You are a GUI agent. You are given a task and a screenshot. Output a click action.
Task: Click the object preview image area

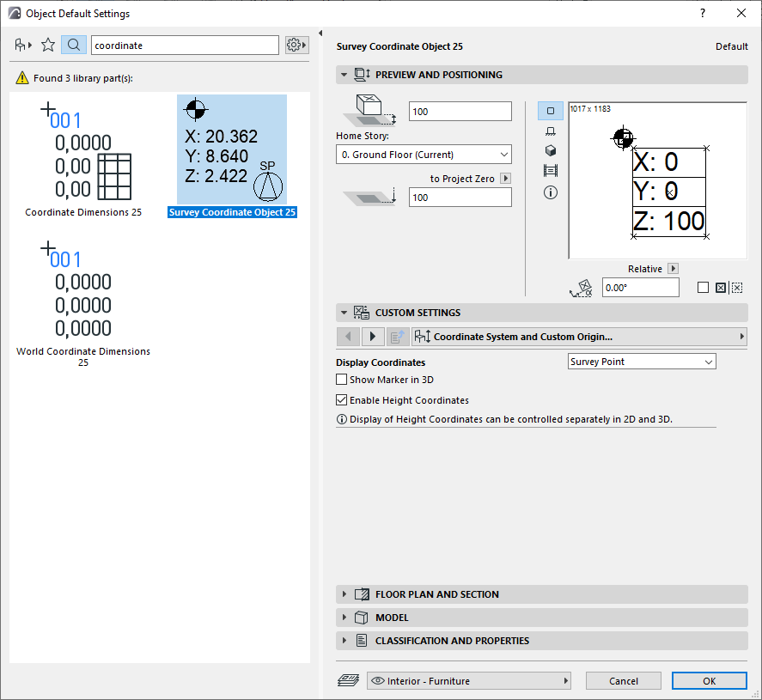[657, 180]
